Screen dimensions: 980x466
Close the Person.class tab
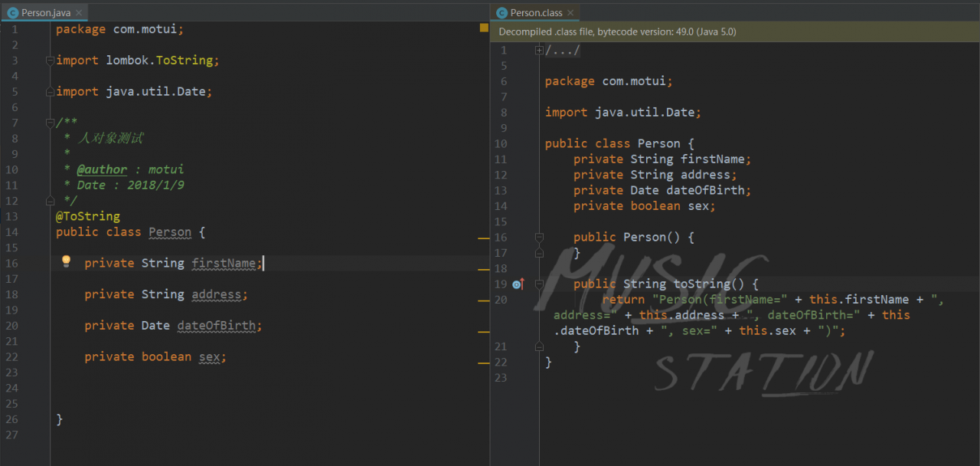[x=570, y=13]
